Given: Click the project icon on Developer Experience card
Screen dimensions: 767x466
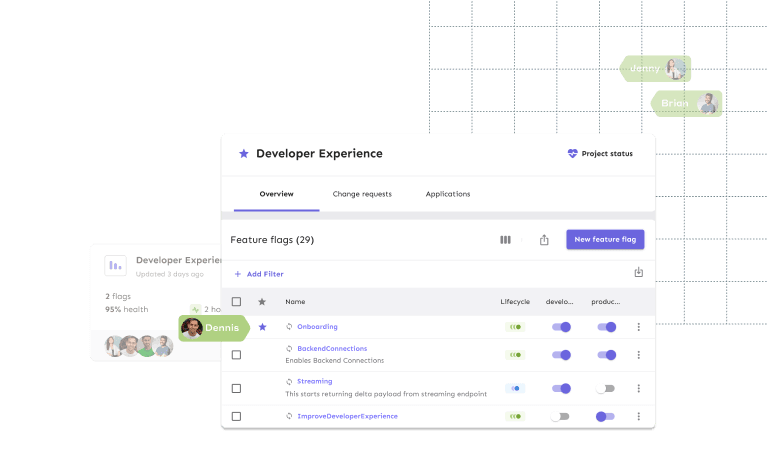Looking at the screenshot, I should (x=116, y=266).
